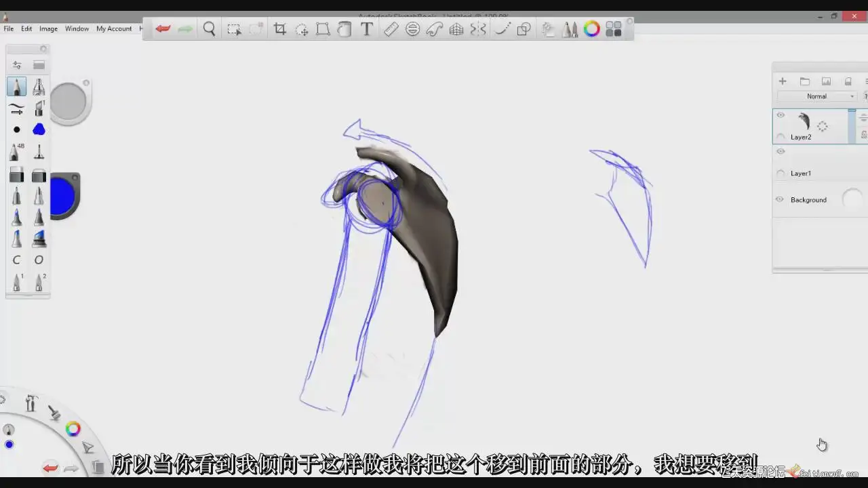
Task: Activate the Ruler guide tool
Action: click(x=391, y=29)
